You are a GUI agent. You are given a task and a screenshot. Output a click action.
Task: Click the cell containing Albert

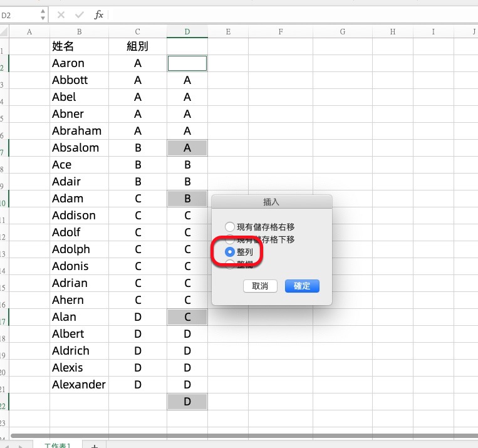click(x=80, y=334)
